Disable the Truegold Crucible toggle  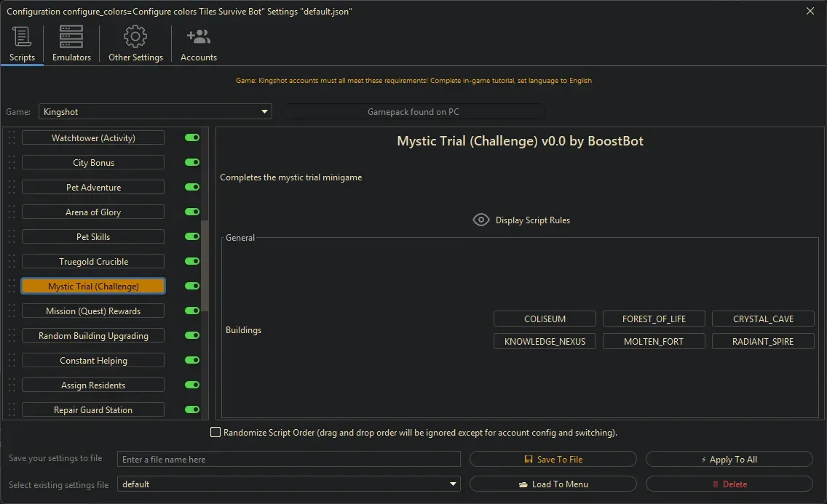point(191,261)
